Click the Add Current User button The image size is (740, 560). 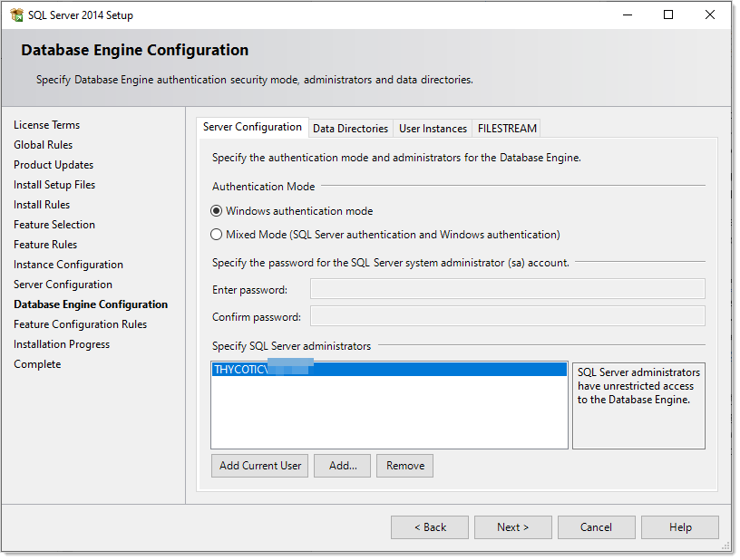[x=259, y=466]
